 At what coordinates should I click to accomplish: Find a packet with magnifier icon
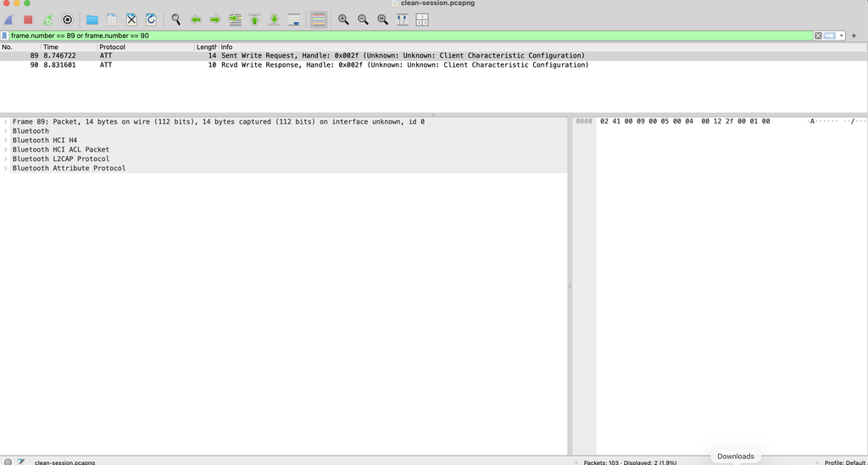tap(176, 20)
